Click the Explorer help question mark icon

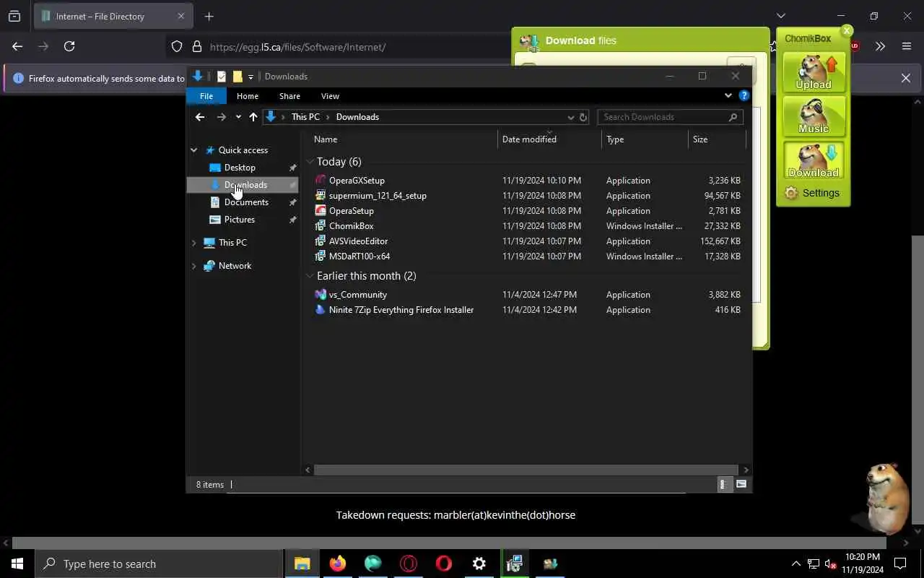(744, 95)
